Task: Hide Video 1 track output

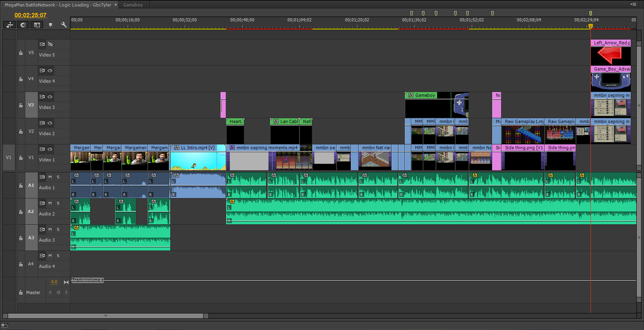Action: pyautogui.click(x=50, y=149)
